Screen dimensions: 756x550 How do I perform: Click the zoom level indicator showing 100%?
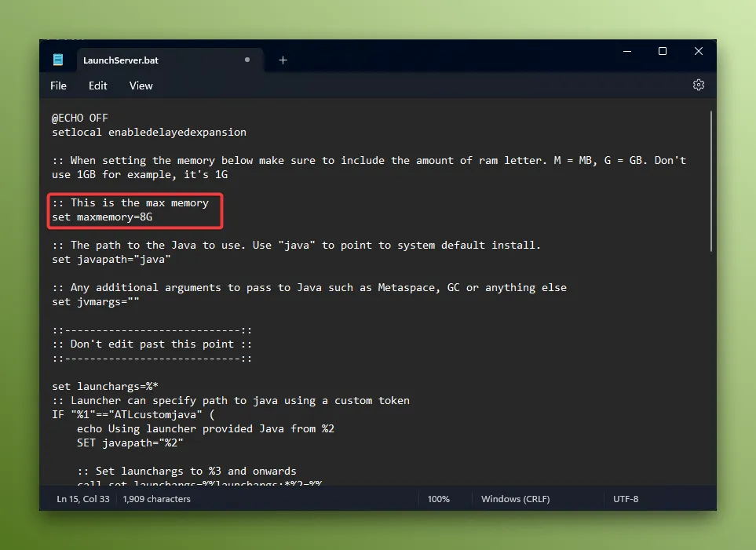(x=438, y=498)
